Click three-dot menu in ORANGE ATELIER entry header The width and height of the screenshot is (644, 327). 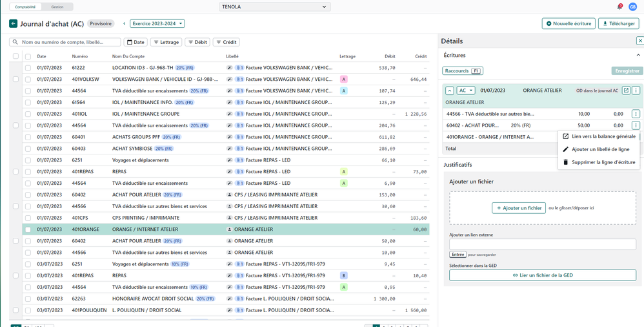pyautogui.click(x=636, y=90)
